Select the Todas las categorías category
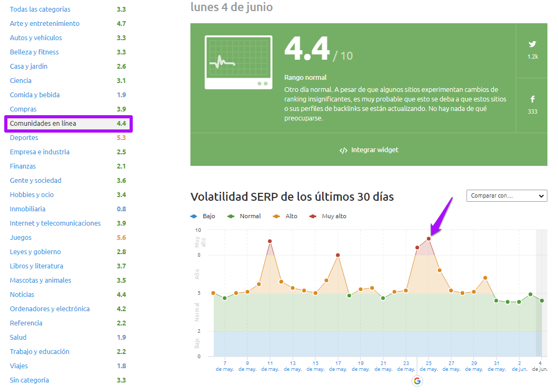 40,10
